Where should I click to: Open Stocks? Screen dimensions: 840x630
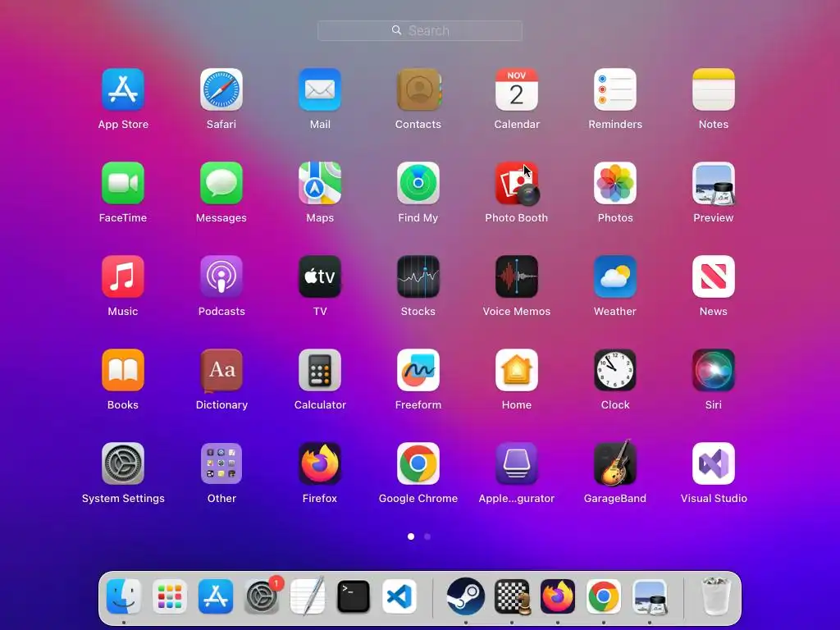418,276
